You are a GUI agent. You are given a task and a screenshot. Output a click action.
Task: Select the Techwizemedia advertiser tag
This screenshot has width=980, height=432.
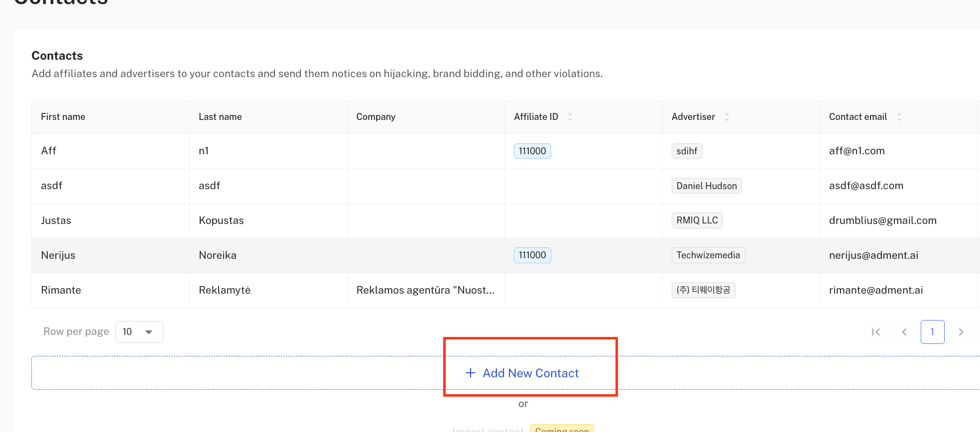coord(708,255)
